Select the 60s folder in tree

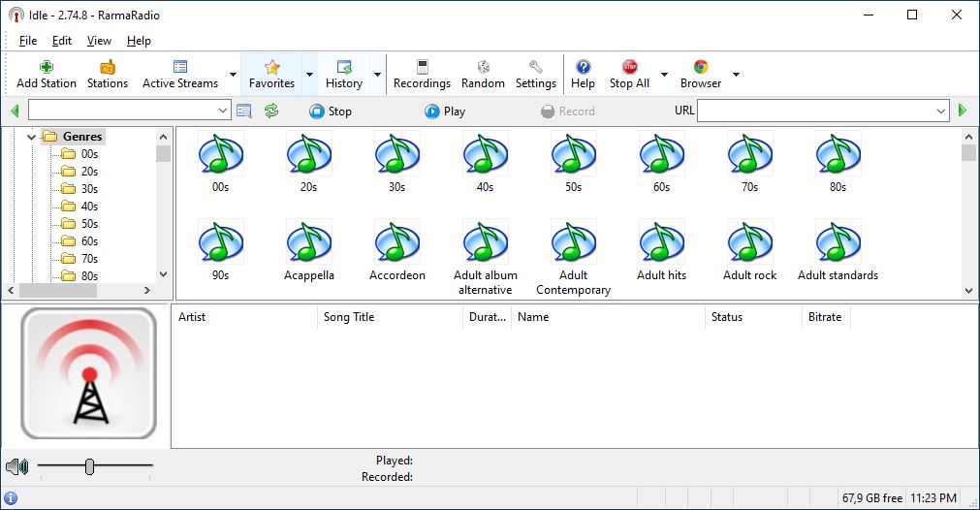click(x=89, y=241)
